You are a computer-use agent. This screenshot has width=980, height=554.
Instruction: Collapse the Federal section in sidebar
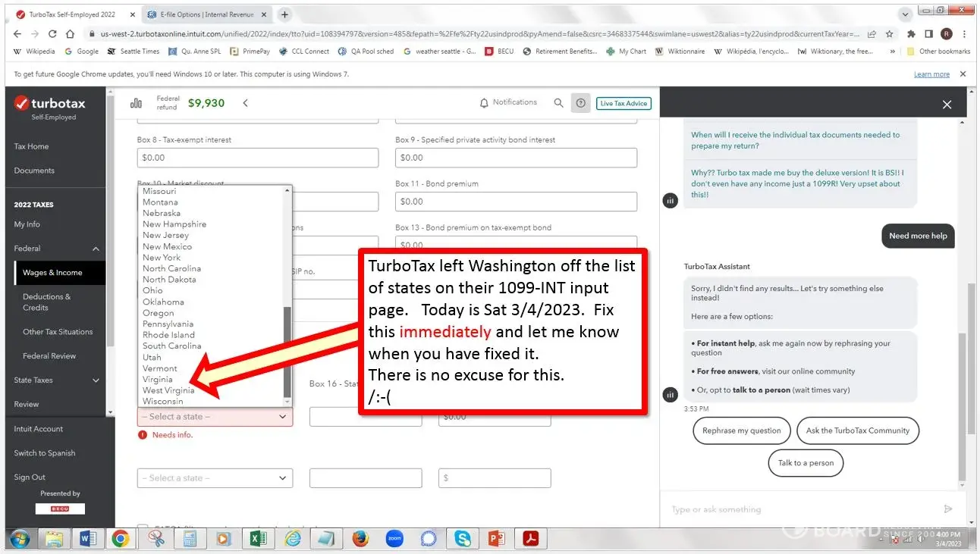(96, 249)
